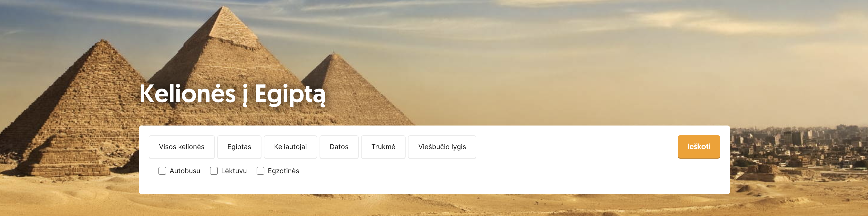The width and height of the screenshot is (868, 216).
Task: Open the Datos date picker
Action: coord(339,147)
